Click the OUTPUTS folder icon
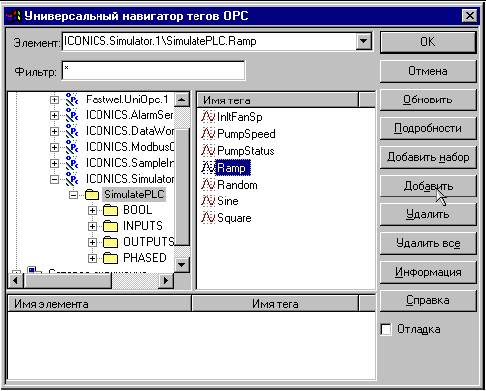 [x=110, y=242]
